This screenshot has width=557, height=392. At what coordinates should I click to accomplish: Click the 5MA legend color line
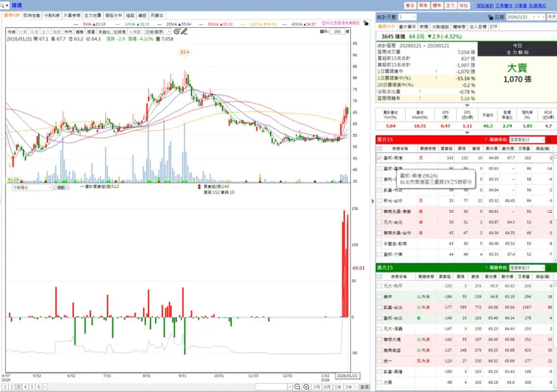point(76,24)
